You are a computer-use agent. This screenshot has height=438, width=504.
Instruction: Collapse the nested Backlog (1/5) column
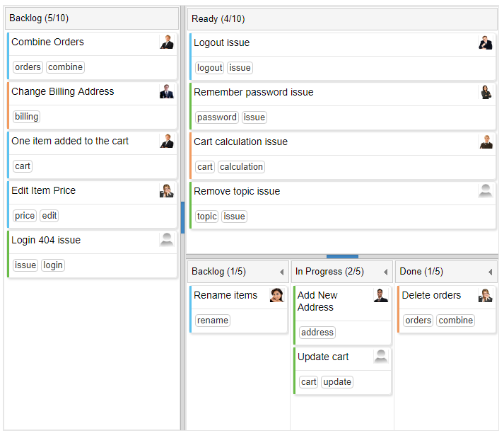tap(281, 272)
